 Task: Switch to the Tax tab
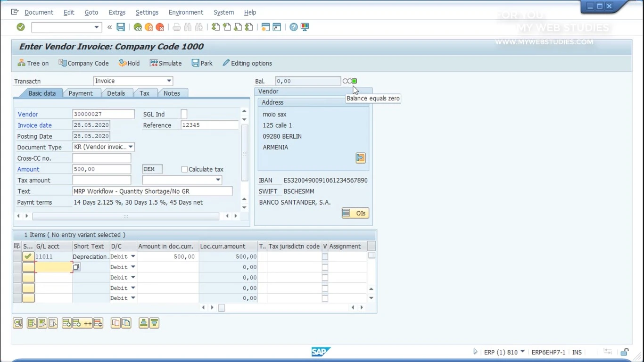(x=144, y=93)
